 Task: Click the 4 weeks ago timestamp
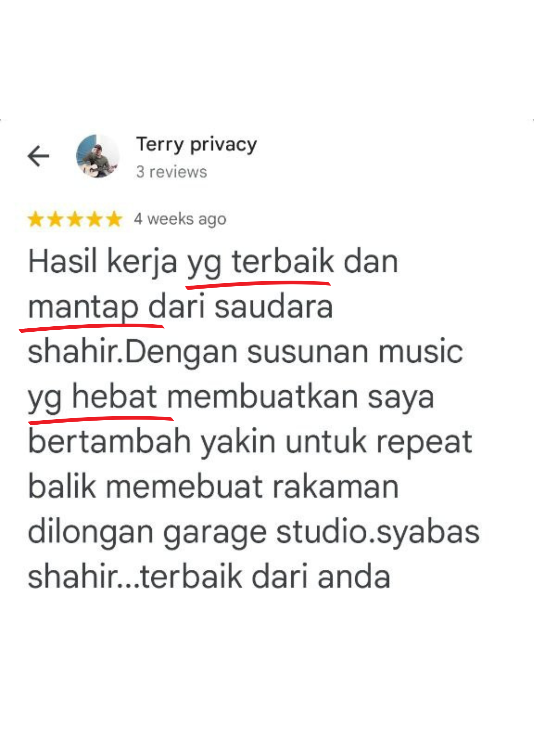click(x=180, y=219)
